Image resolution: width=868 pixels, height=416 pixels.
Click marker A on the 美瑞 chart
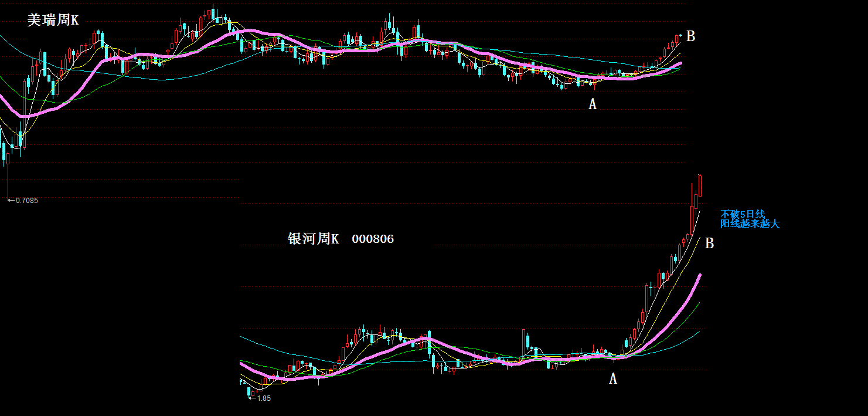(593, 104)
